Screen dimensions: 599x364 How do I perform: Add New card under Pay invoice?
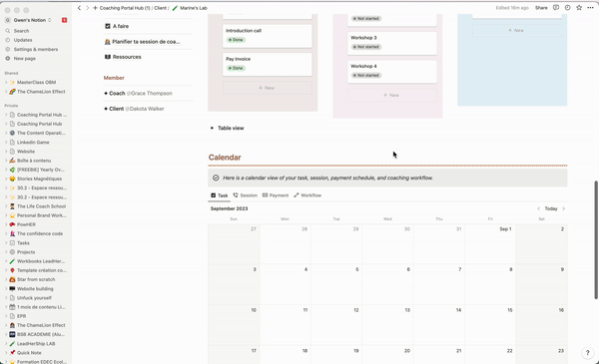click(267, 88)
